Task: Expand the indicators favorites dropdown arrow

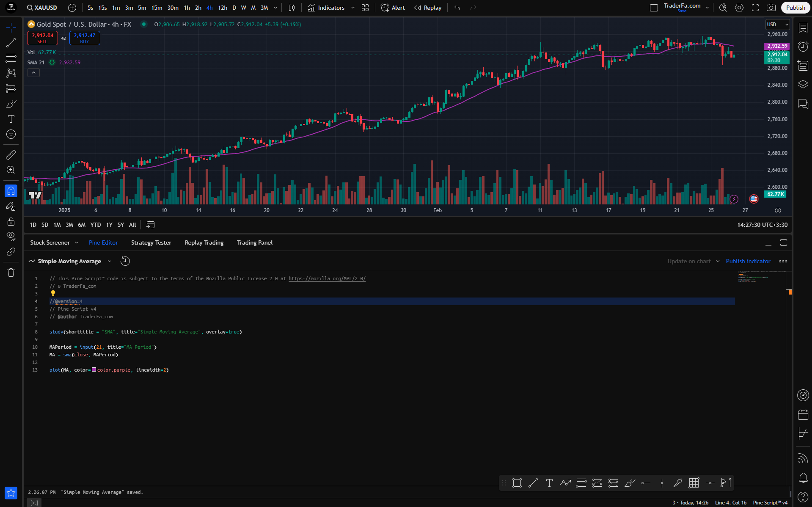Action: 353,8
